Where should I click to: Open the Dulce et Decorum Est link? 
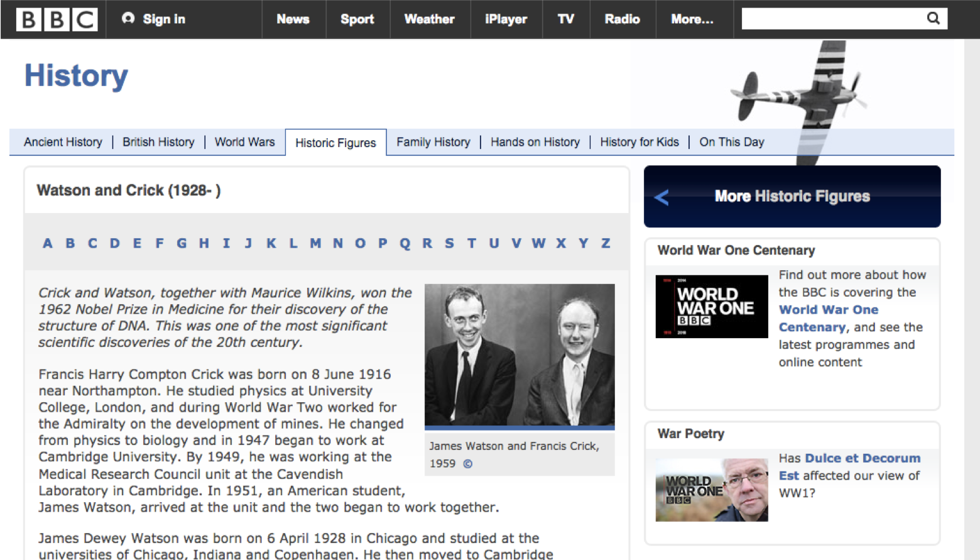coord(850,466)
